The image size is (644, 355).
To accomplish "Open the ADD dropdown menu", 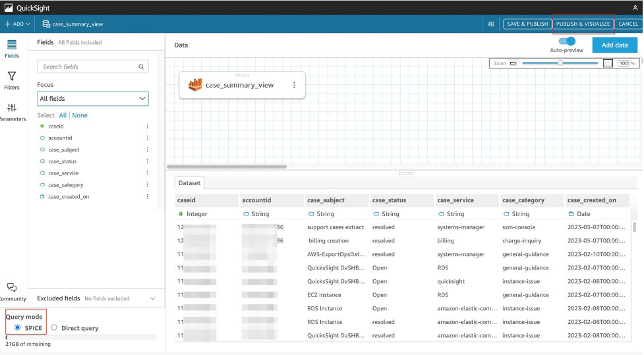I will coord(17,24).
